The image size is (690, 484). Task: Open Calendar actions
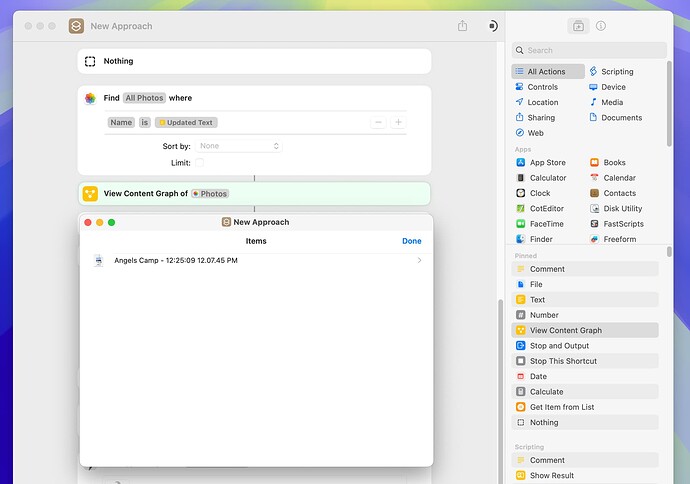tap(613, 178)
